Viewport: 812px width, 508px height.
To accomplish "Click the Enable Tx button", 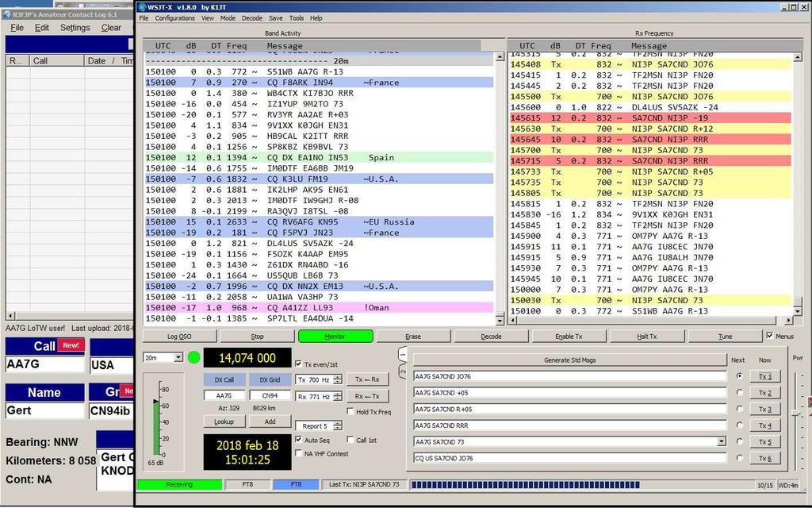I will coord(569,337).
